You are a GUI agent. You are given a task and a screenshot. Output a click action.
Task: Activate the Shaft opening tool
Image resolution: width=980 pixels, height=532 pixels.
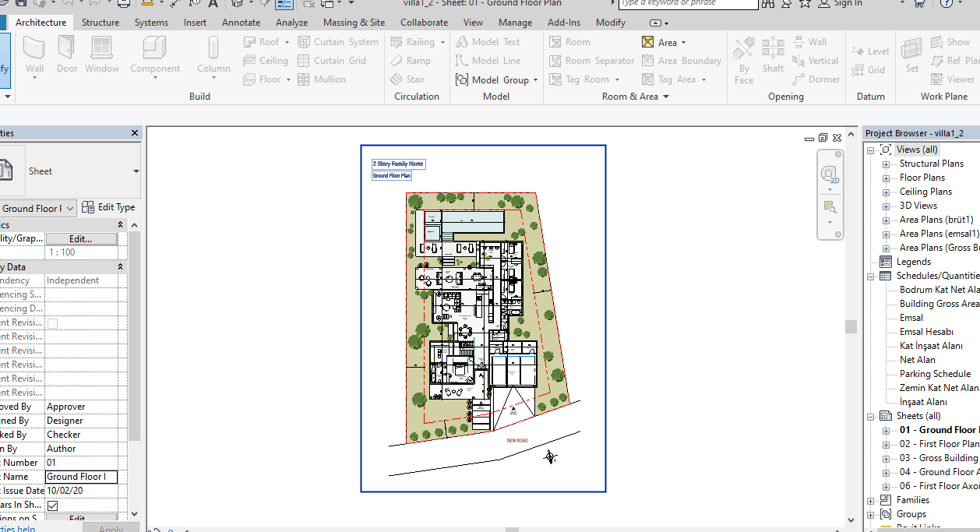point(773,55)
